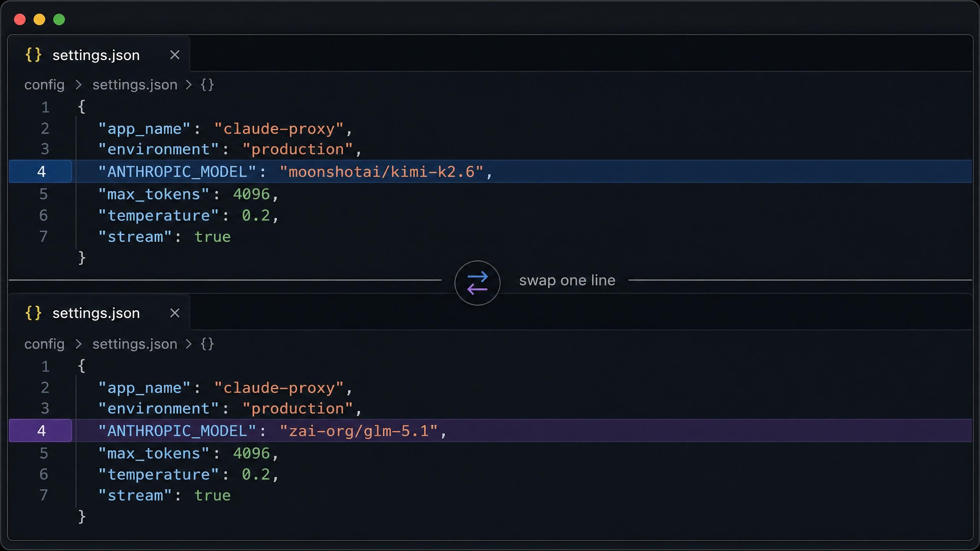Click braces symbol in bottom breadcrumb

207,344
